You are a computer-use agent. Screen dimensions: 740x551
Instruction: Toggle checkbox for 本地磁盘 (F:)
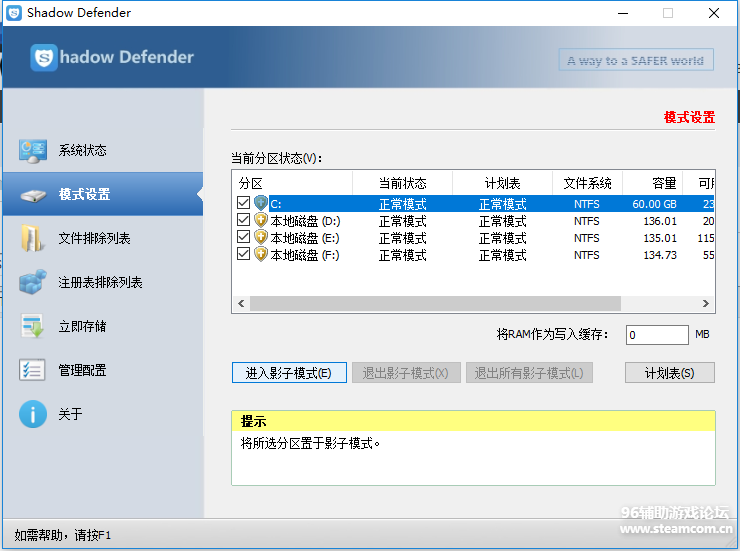click(x=244, y=255)
